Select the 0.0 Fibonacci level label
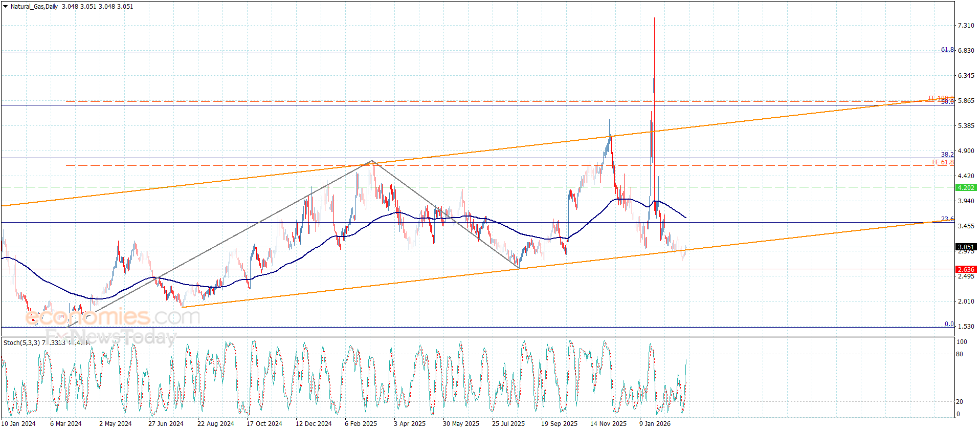Screen dimensions: 980x430 [x=949, y=324]
